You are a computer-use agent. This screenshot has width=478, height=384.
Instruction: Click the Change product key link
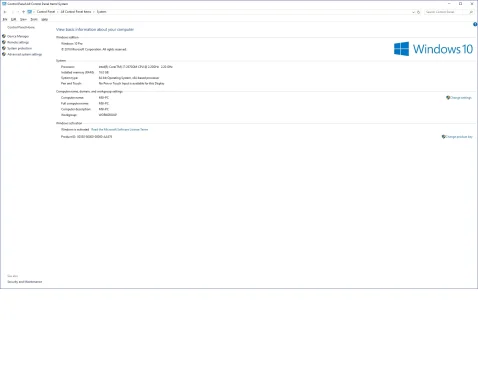[459, 137]
